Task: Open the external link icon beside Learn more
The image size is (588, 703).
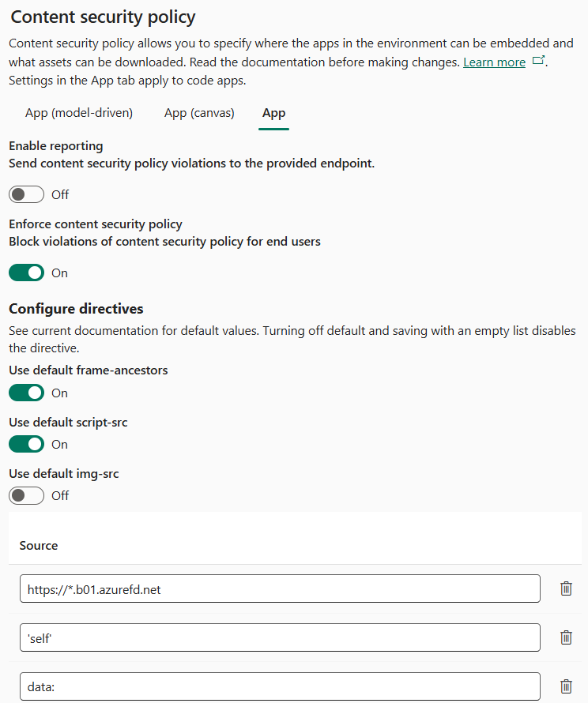Action: pyautogui.click(x=538, y=62)
